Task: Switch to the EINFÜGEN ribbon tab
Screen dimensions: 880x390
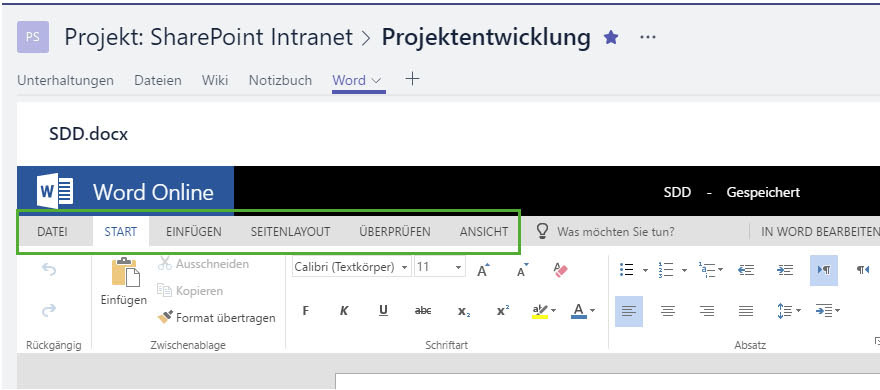Action: coord(194,232)
